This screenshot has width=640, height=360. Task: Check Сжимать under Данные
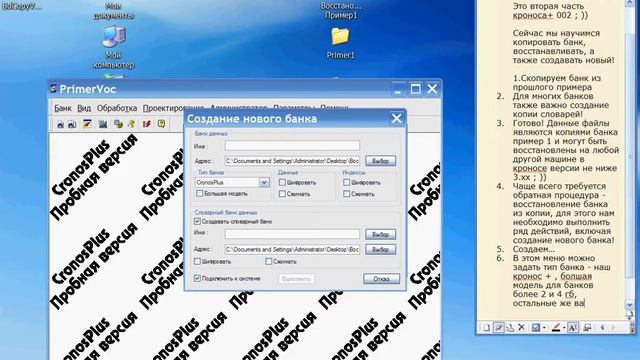click(x=282, y=194)
